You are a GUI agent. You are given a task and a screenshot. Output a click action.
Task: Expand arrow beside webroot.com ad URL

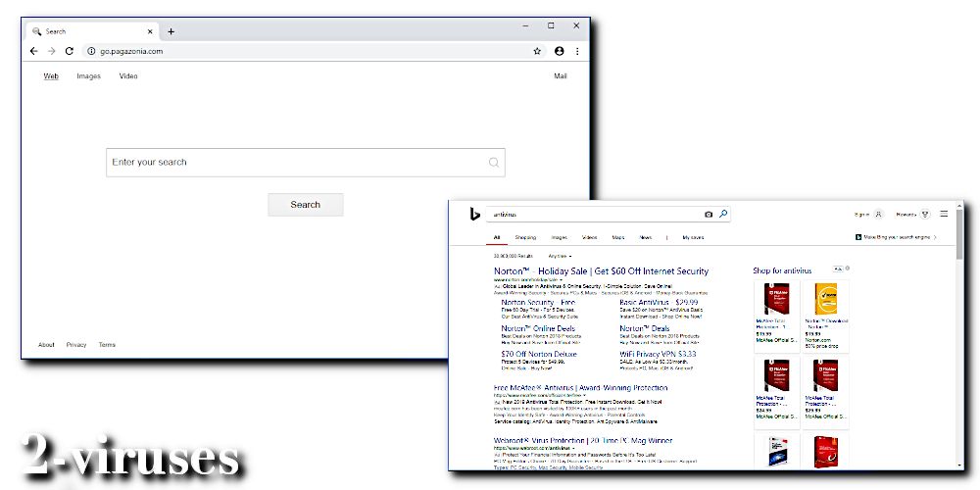(x=573, y=448)
